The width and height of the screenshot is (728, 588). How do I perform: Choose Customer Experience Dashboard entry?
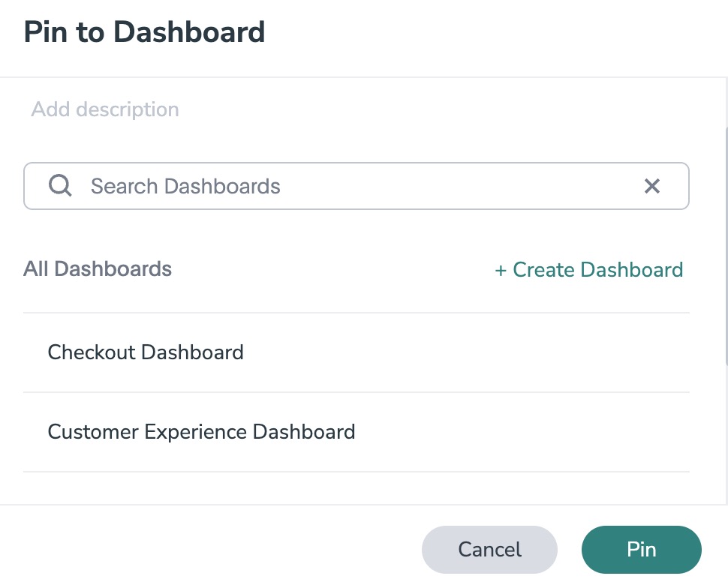click(x=201, y=432)
